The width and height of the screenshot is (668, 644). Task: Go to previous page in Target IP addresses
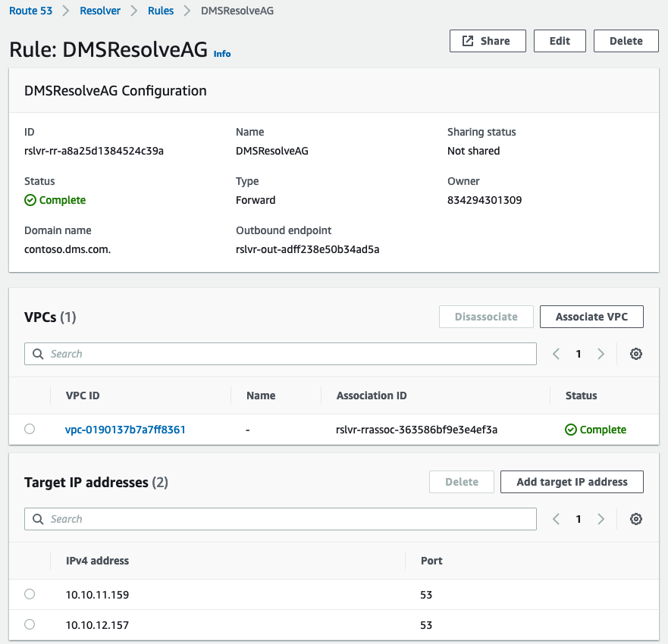click(x=556, y=519)
